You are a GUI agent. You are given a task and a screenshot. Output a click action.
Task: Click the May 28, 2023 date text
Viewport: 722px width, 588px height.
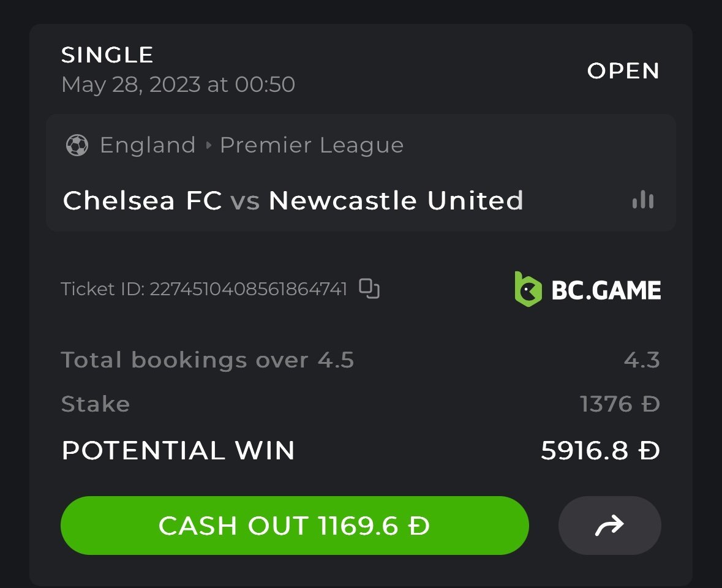[x=178, y=85]
